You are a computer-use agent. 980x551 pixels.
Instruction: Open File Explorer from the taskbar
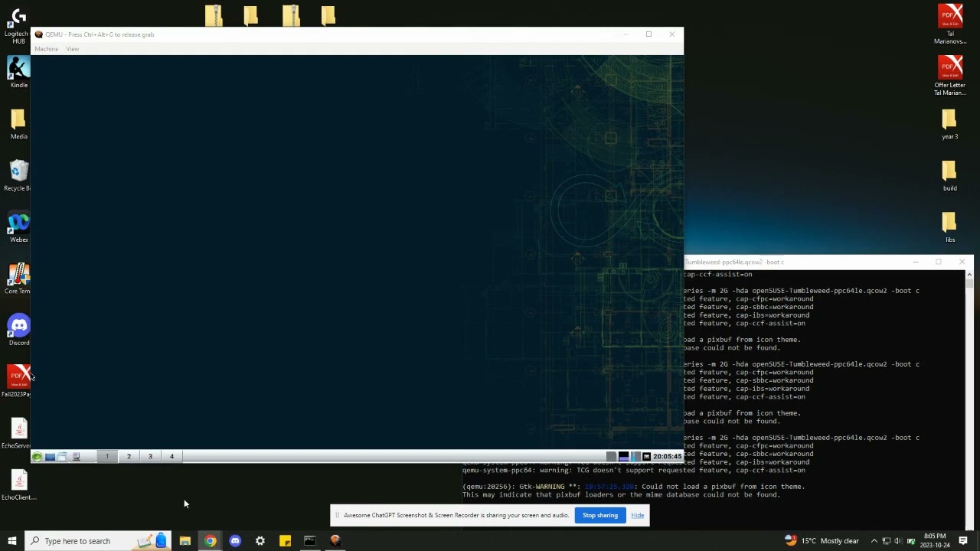pyautogui.click(x=185, y=541)
